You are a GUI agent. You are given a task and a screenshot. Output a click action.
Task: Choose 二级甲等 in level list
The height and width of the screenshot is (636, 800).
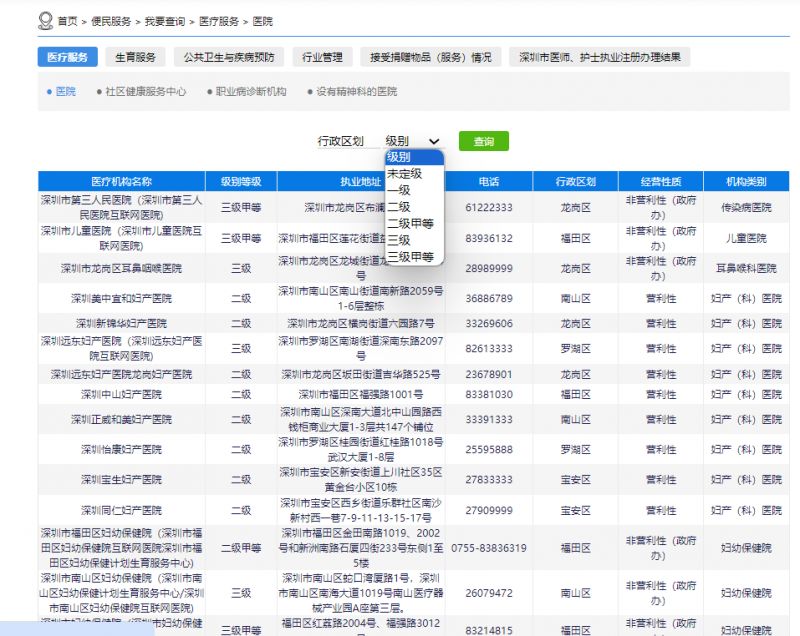(414, 223)
